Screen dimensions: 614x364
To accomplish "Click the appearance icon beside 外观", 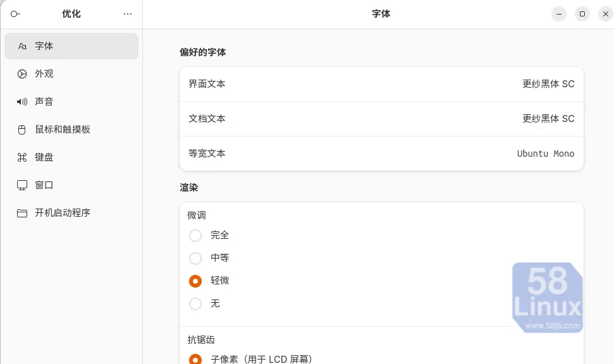I will (x=22, y=74).
